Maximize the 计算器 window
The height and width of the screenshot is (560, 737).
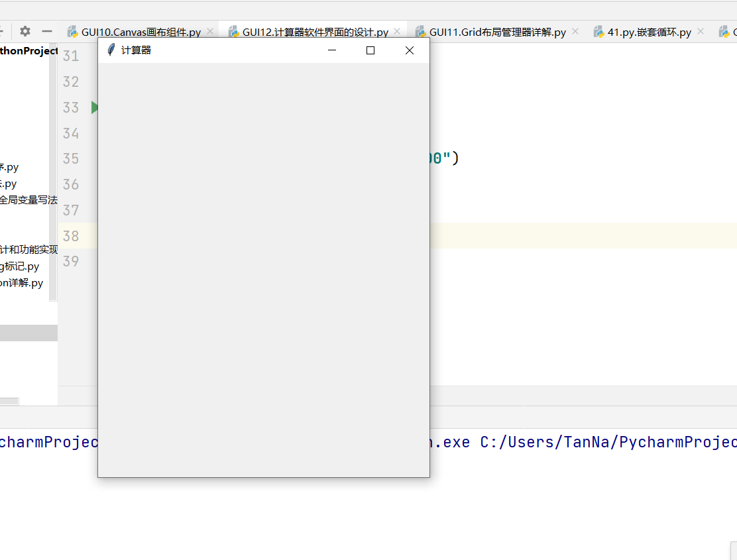click(370, 50)
